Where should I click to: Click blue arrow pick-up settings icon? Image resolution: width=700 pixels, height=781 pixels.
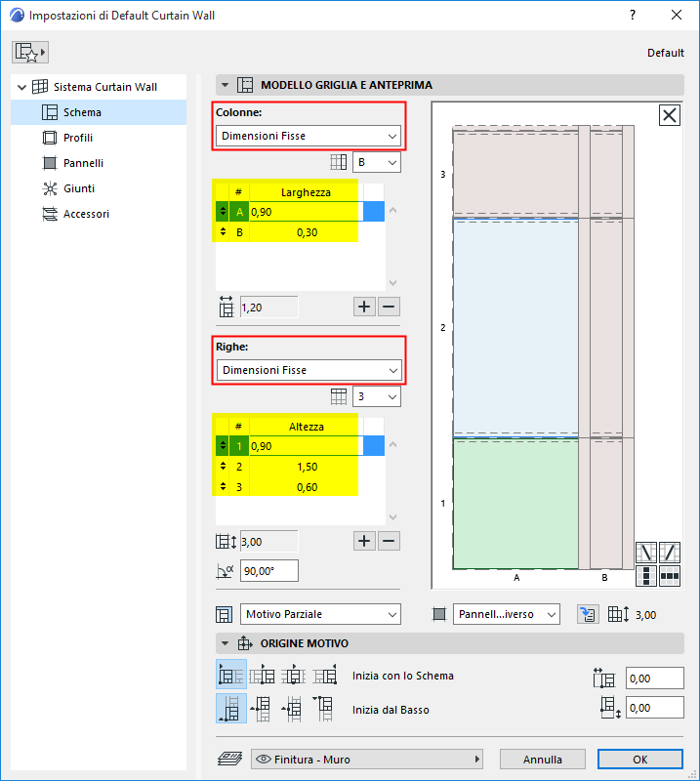point(588,614)
